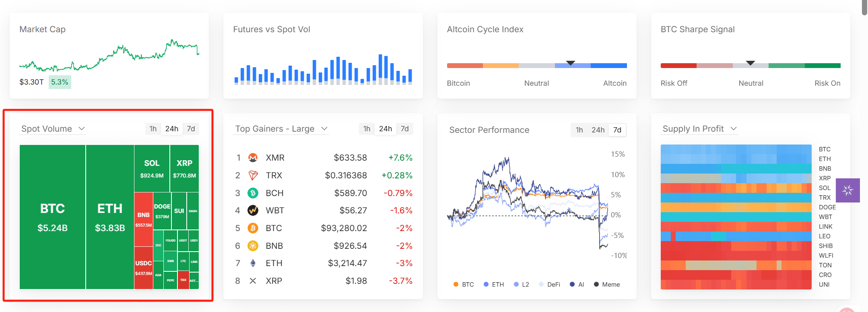Click the orange Bitcoin BTC icon
This screenshot has width=868, height=312.
pyautogui.click(x=253, y=228)
